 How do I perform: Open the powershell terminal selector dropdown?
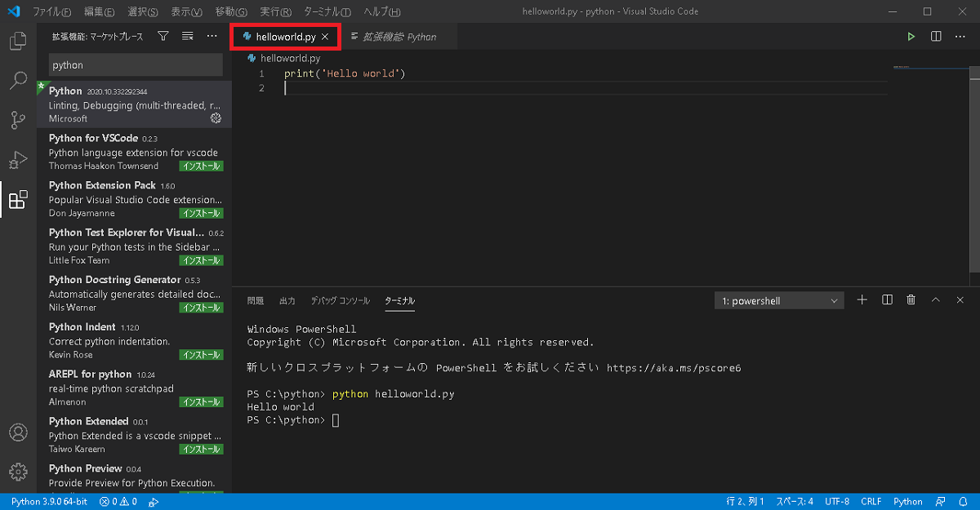pyautogui.click(x=779, y=301)
